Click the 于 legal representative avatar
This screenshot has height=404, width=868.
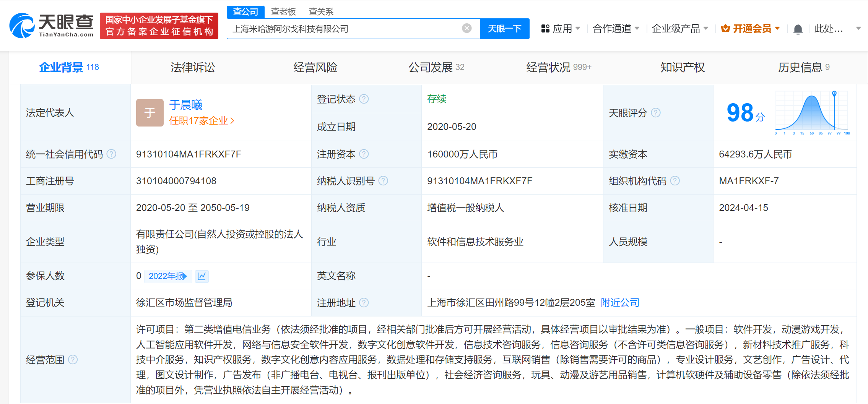150,113
